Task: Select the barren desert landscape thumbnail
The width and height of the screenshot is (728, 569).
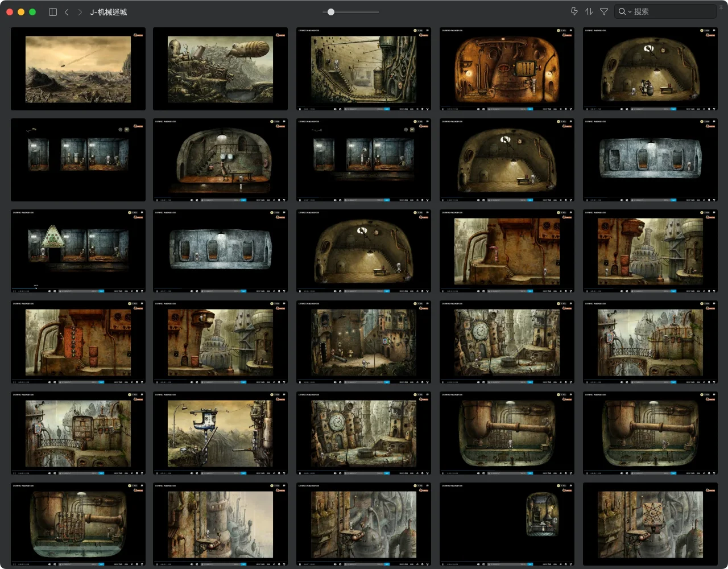Action: tap(78, 69)
